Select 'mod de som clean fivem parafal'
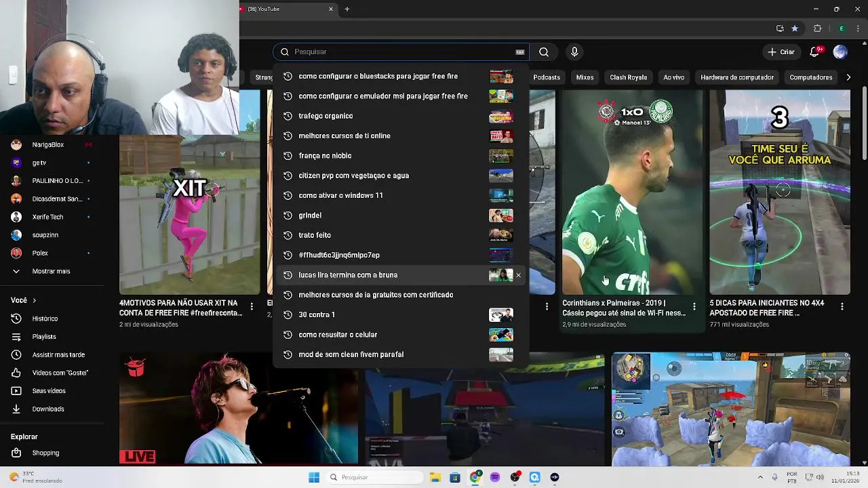Image resolution: width=868 pixels, height=488 pixels. (401, 354)
